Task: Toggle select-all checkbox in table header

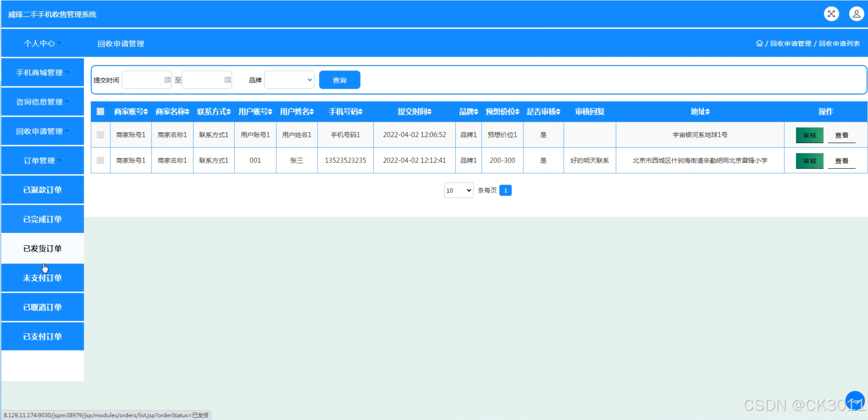Action: [x=101, y=112]
